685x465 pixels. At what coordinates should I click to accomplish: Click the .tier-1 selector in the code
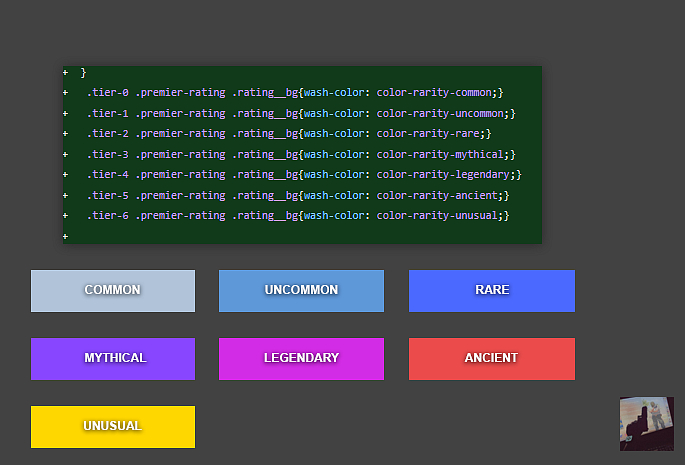(x=107, y=113)
